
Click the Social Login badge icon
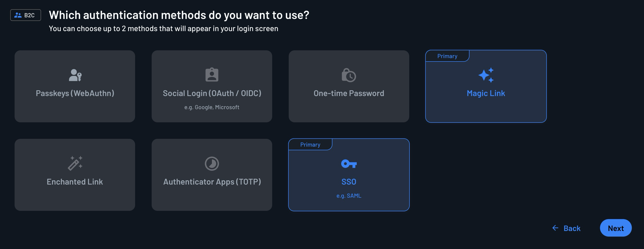pos(212,75)
